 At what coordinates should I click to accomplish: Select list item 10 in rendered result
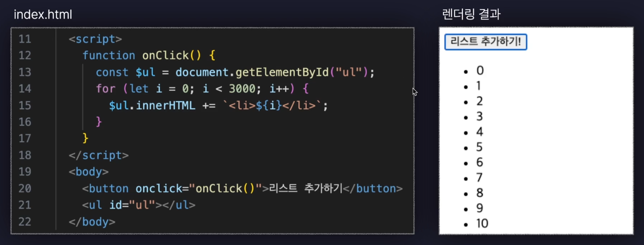(482, 223)
